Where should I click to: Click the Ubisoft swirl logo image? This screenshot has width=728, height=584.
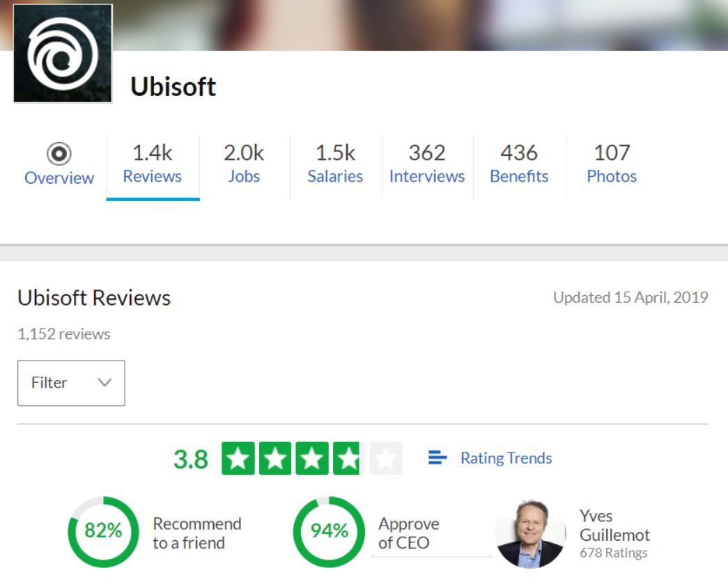click(x=63, y=54)
